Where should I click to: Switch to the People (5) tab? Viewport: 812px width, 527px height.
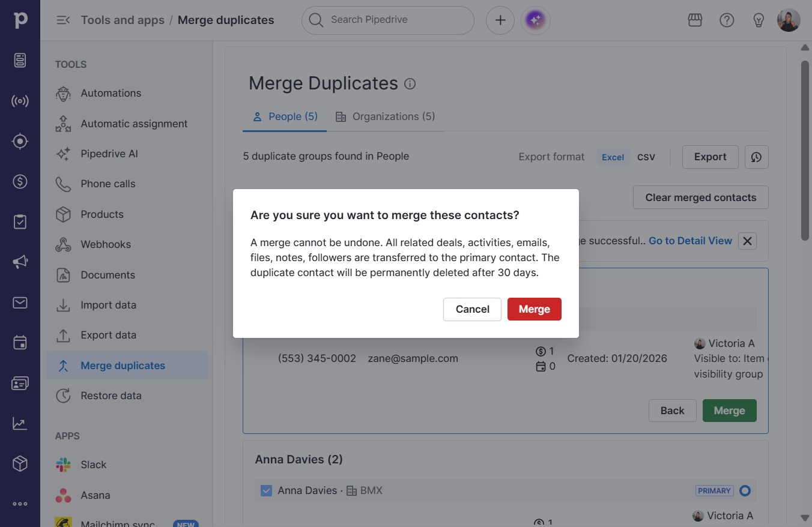285,117
